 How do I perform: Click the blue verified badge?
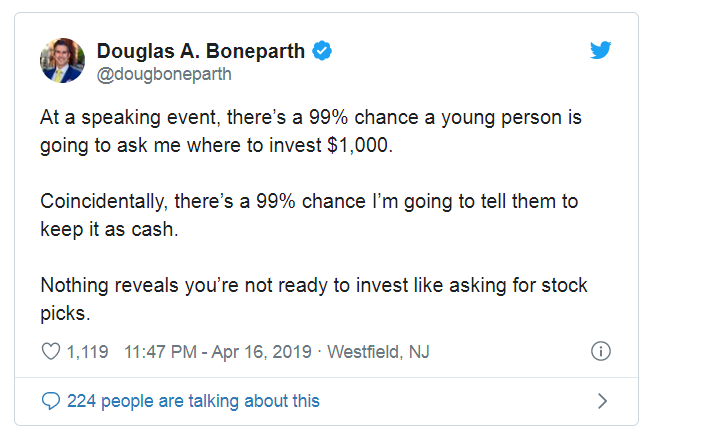[322, 51]
